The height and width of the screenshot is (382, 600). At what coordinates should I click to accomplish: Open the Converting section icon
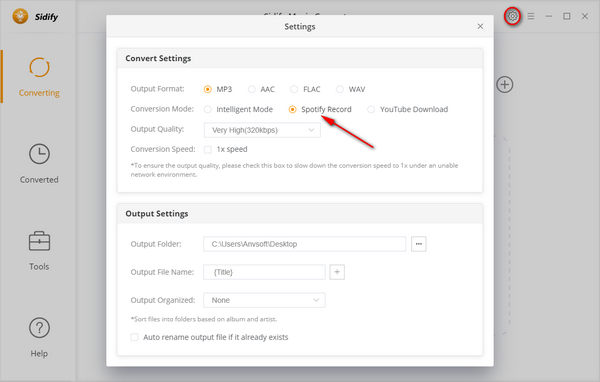point(39,67)
